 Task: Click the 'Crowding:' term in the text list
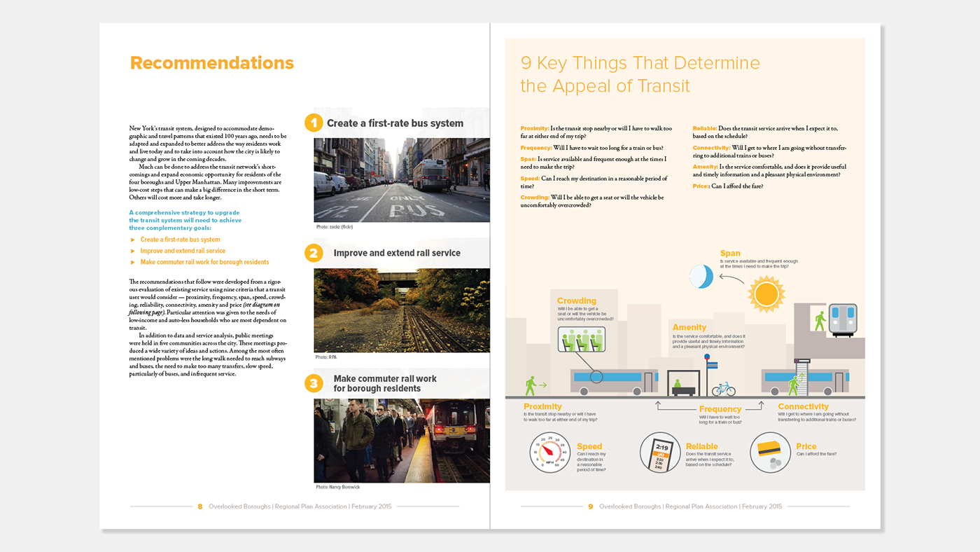tap(535, 198)
